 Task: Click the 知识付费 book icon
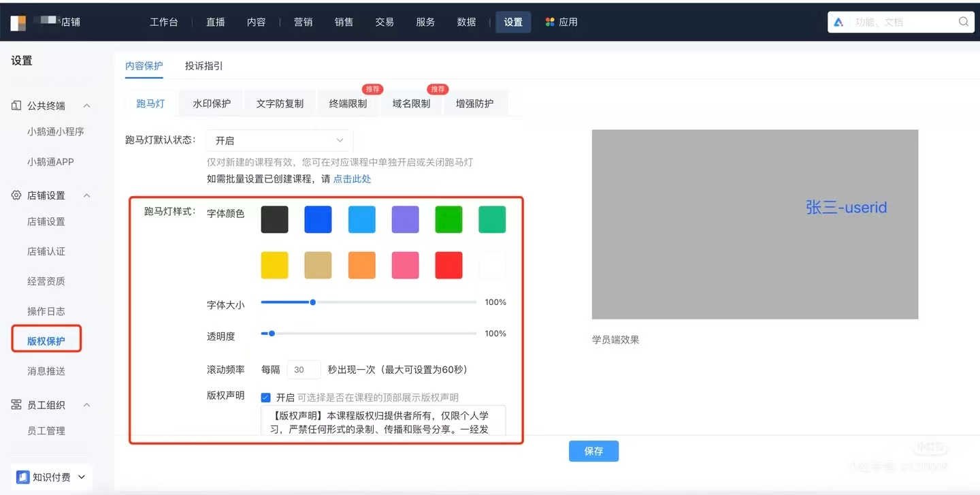23,477
